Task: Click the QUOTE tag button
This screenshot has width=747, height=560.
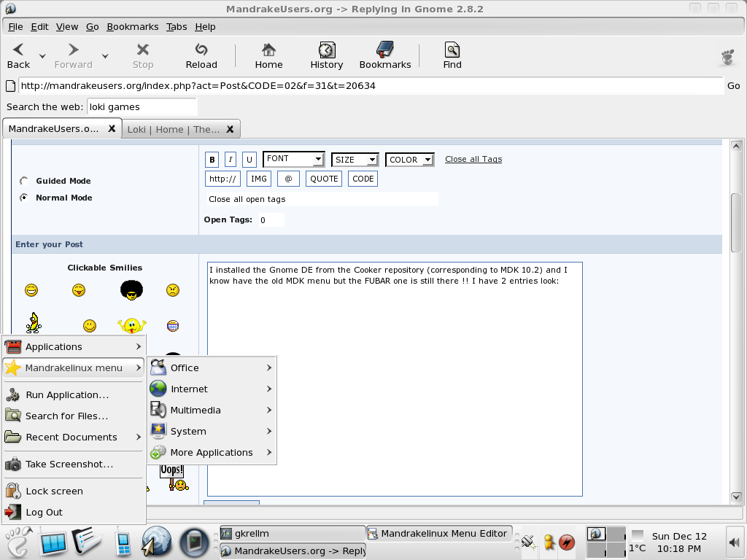Action: [324, 179]
